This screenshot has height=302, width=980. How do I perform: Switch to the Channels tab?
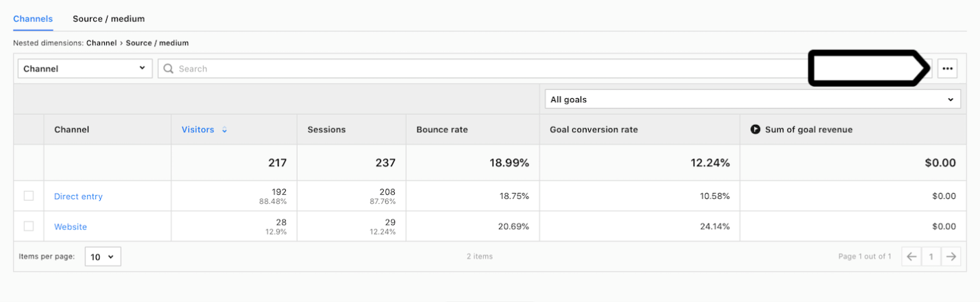pyautogui.click(x=33, y=19)
